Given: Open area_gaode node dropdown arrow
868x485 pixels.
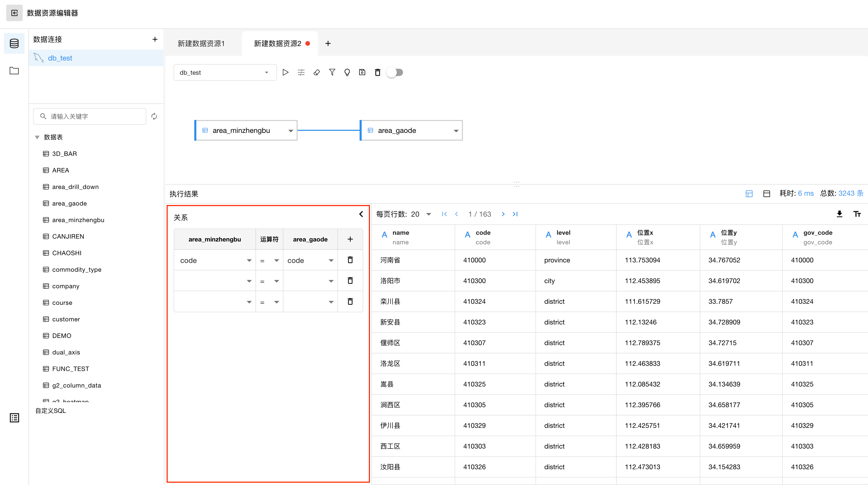Looking at the screenshot, I should [x=456, y=131].
